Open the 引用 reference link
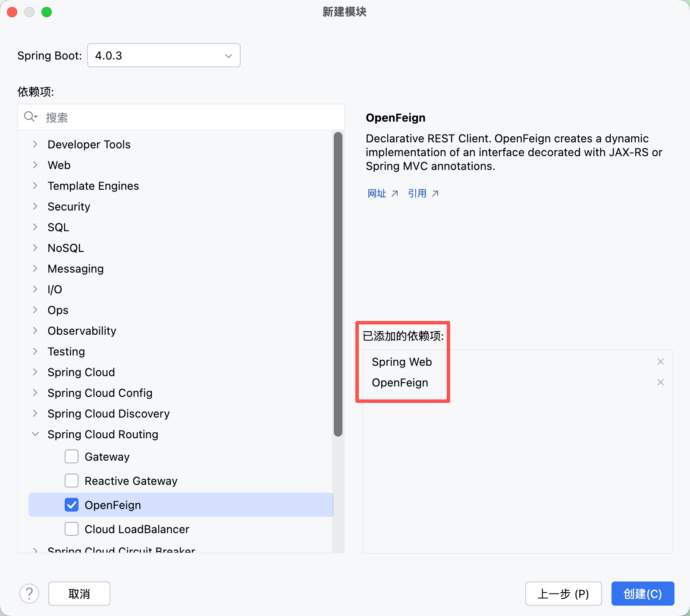Screen dimensions: 690x616 point(423,193)
